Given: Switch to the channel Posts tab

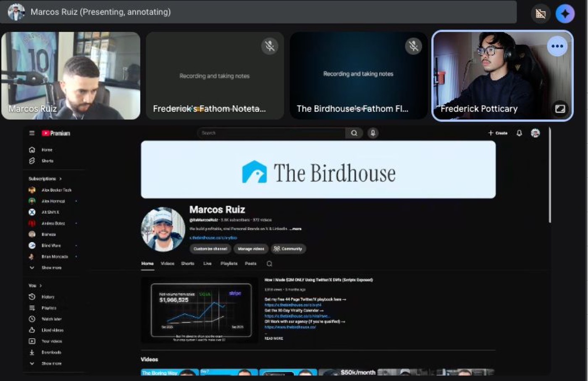Looking at the screenshot, I should [x=251, y=264].
